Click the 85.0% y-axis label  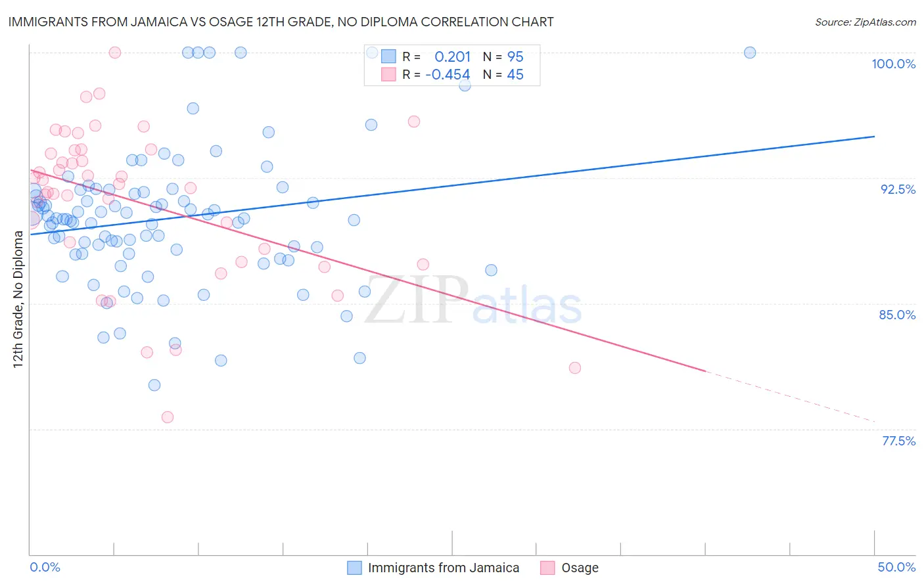click(898, 315)
